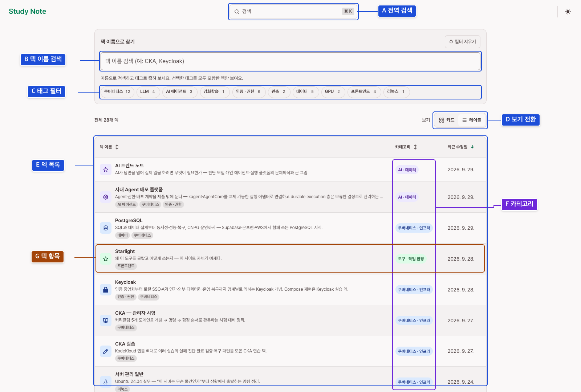Switch to 카드 view
Viewport: 581px width, 392px height.
tap(447, 120)
